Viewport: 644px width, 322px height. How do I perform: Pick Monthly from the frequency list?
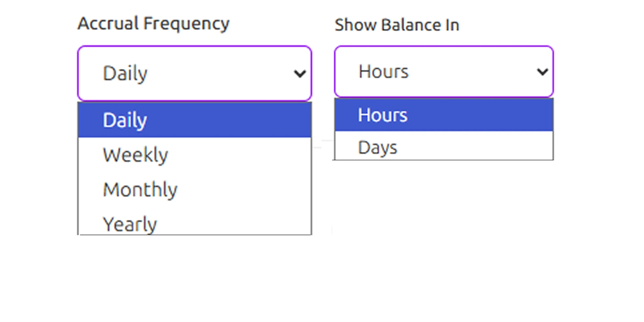click(x=194, y=190)
